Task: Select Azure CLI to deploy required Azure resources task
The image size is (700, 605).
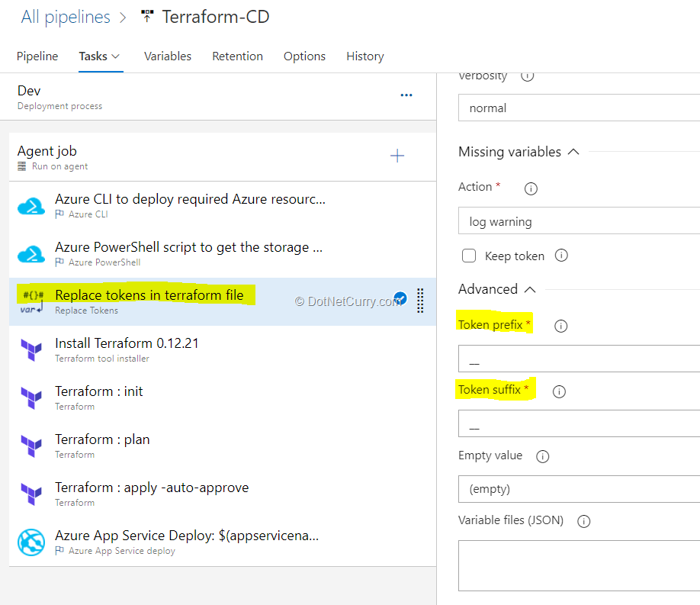Action: [x=223, y=205]
